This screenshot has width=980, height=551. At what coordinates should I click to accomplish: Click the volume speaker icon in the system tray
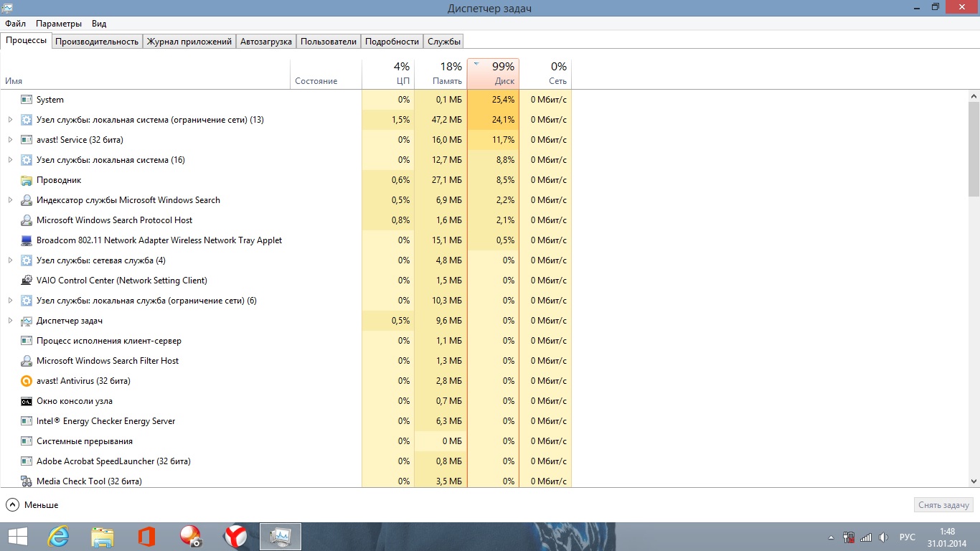883,537
